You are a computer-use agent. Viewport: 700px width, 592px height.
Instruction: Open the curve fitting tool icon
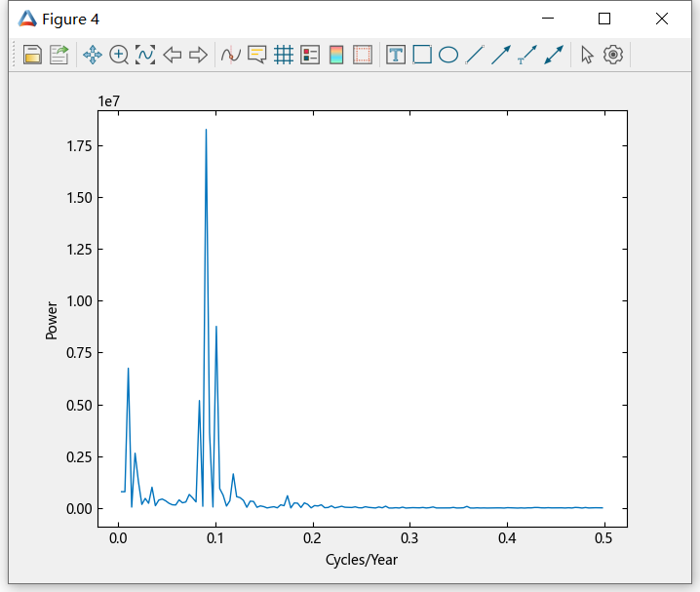click(231, 55)
